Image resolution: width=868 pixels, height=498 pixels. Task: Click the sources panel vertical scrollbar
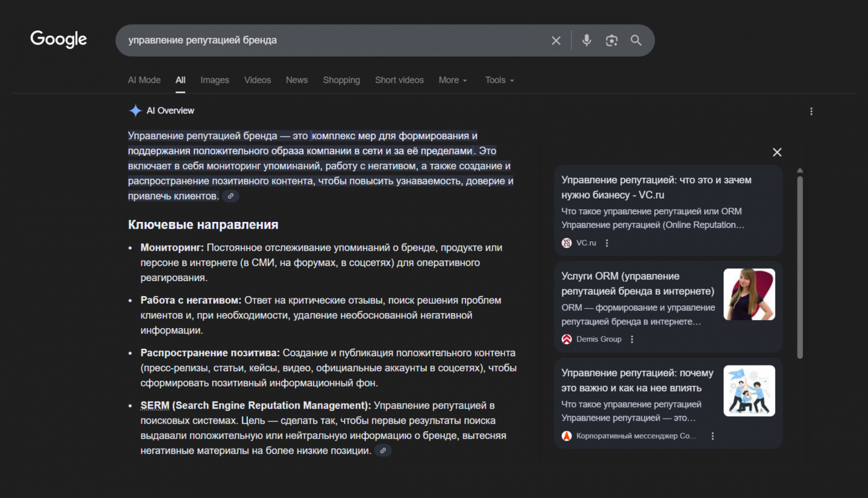click(x=800, y=266)
